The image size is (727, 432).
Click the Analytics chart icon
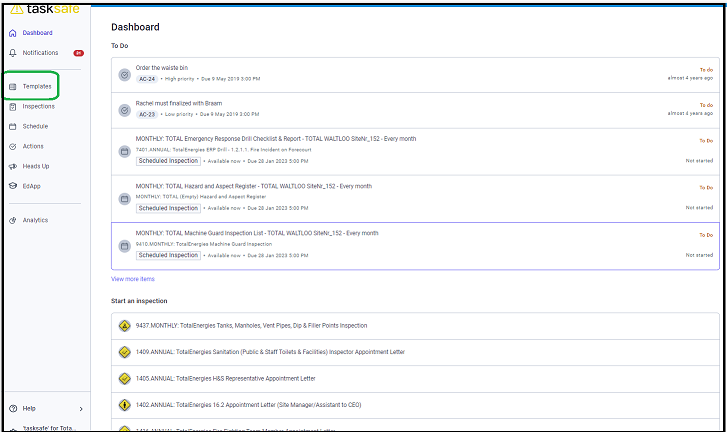[13, 220]
